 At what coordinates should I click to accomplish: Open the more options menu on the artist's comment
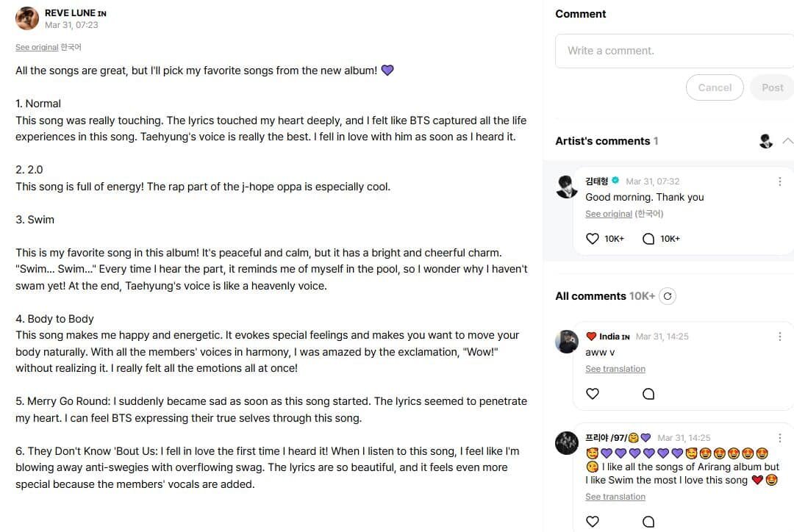pyautogui.click(x=780, y=181)
